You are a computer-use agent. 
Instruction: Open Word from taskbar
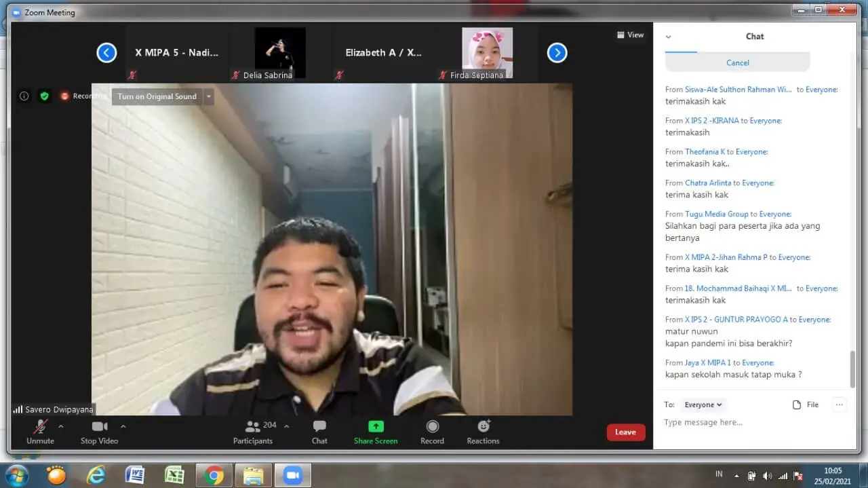tap(134, 475)
